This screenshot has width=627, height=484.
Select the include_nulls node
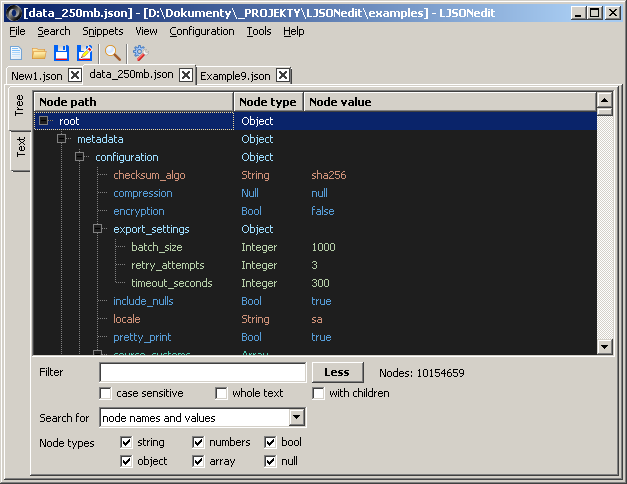coord(143,301)
